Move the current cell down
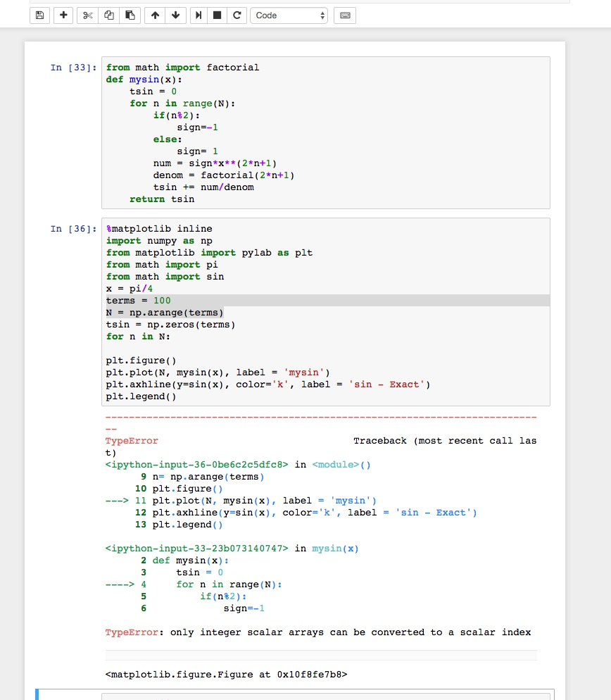The height and width of the screenshot is (700, 611). click(175, 15)
